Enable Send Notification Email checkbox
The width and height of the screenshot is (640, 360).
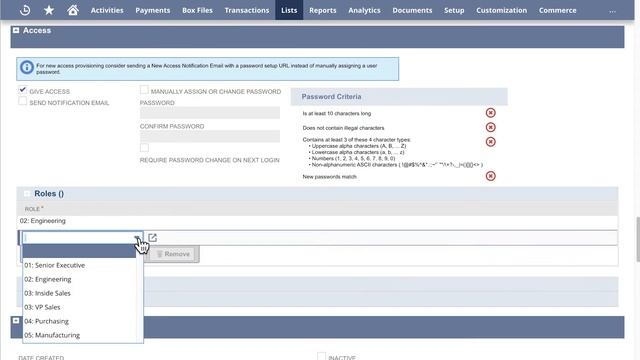[x=22, y=101]
